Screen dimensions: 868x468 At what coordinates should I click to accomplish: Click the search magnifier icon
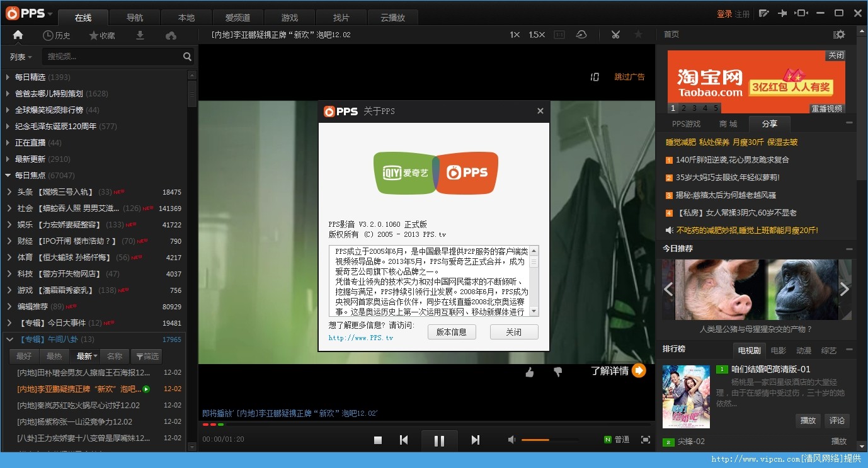coord(187,57)
